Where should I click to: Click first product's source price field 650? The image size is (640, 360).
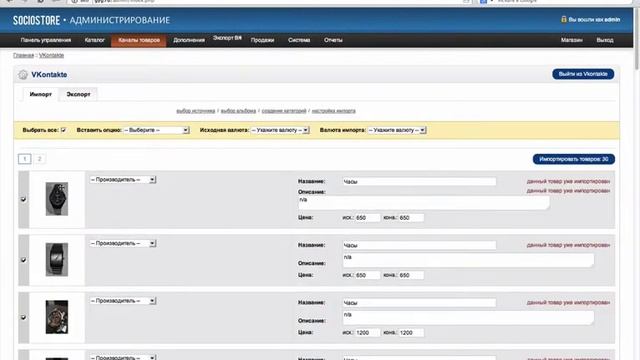[367, 218]
